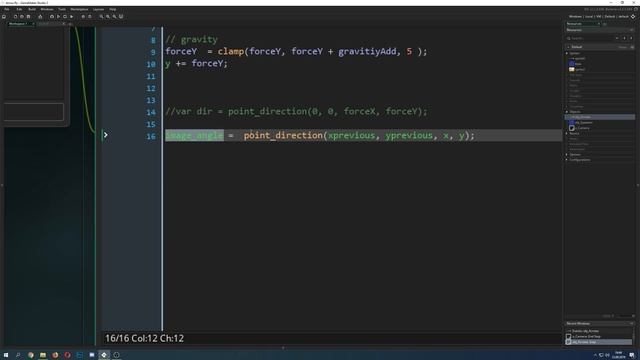640x360 pixels.
Task: Click the Recent Windows panel header
Action: 599,324
